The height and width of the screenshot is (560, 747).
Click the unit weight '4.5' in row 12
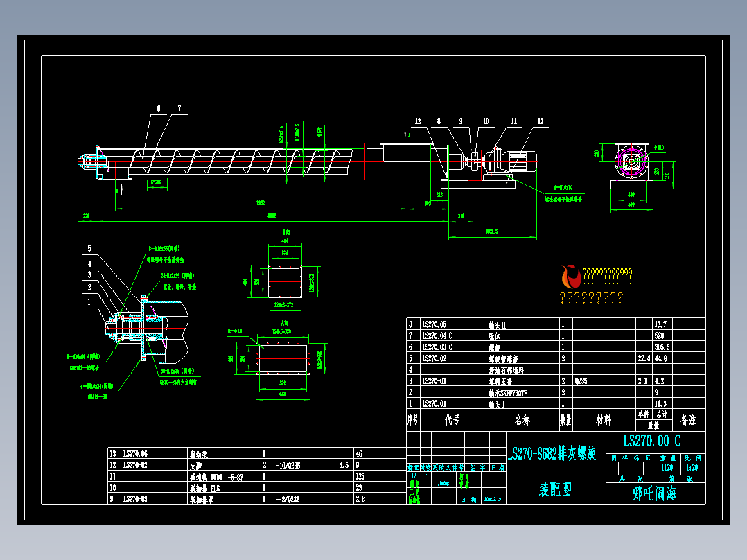(344, 464)
